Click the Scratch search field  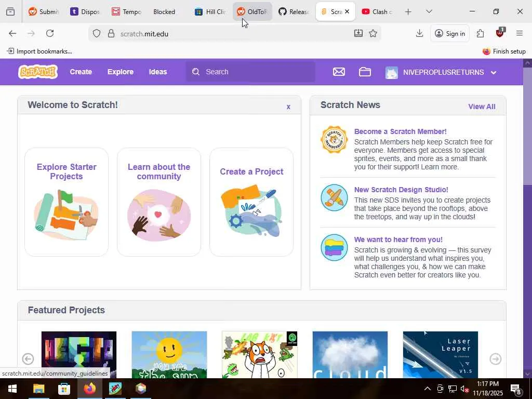click(250, 72)
